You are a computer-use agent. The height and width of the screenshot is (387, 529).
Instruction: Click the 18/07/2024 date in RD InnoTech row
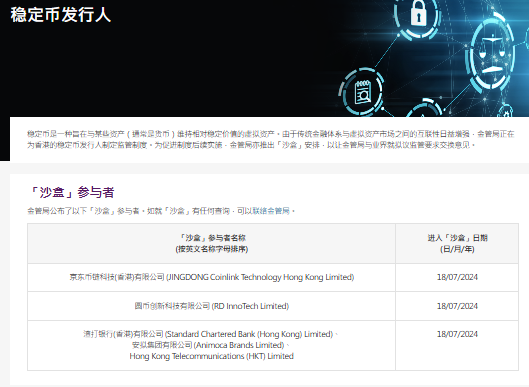tap(457, 306)
